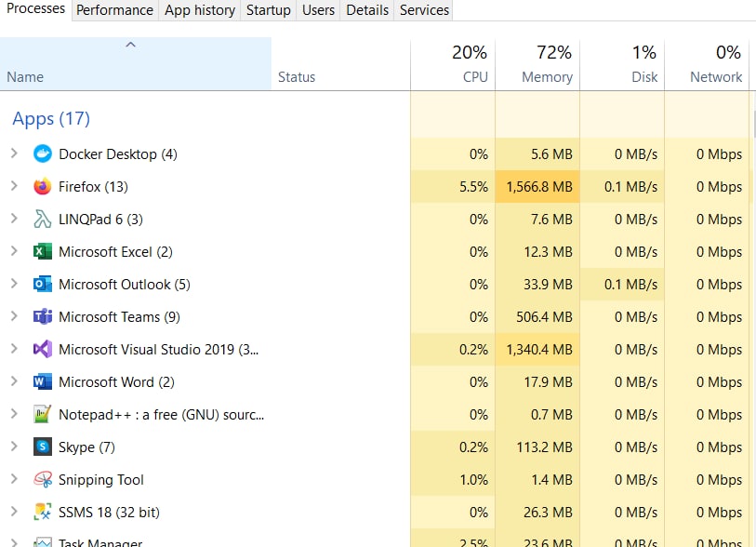Screen dimensions: 756x547
Task: Click the Microsoft Word icon
Action: pos(43,381)
